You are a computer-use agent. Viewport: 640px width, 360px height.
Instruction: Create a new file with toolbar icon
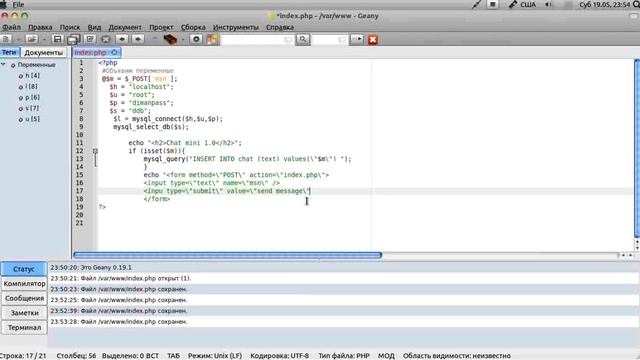[7, 39]
